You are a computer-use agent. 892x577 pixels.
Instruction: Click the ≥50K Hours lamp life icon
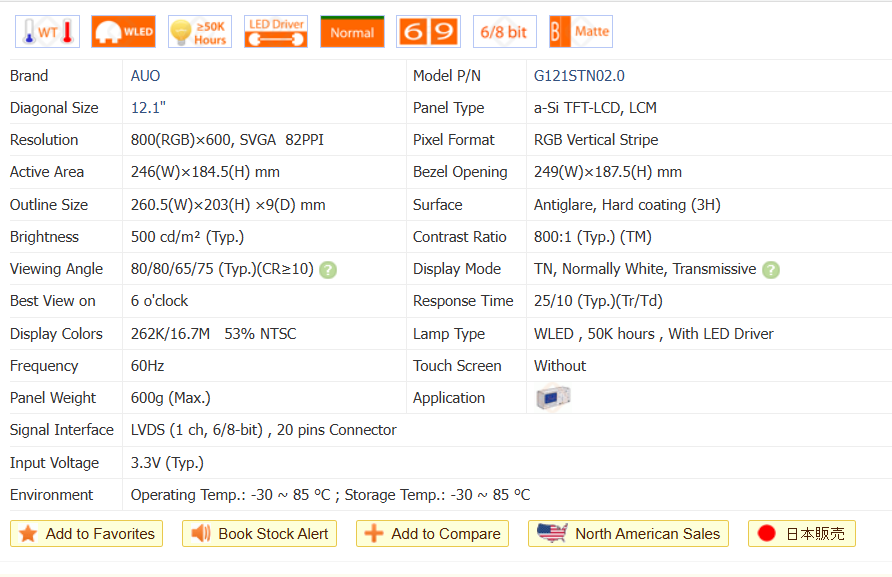tap(200, 32)
